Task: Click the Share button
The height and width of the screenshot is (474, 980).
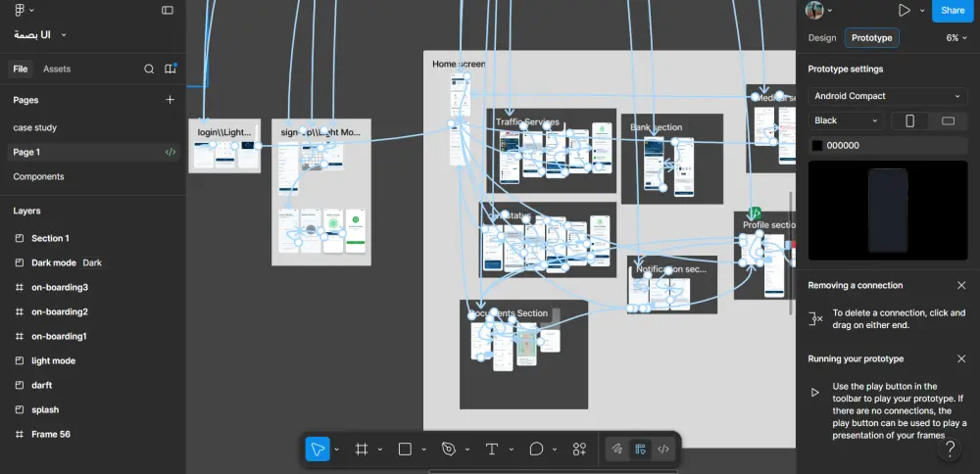Action: (953, 11)
